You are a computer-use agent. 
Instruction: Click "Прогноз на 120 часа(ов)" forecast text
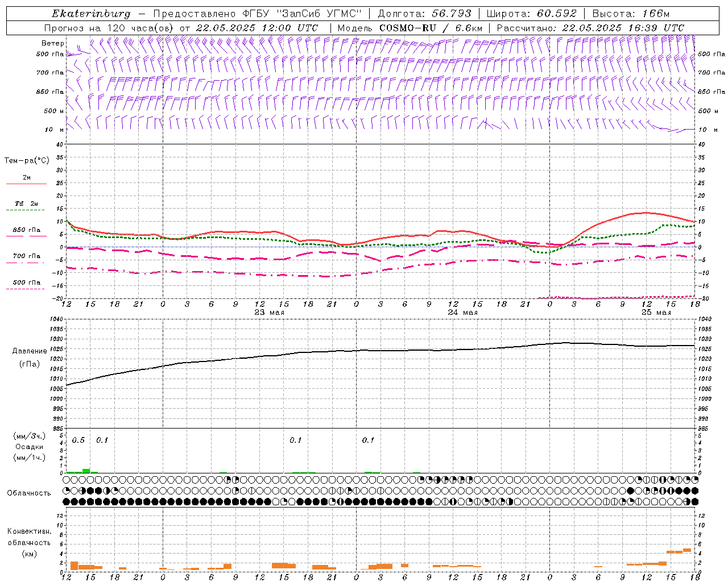tap(109, 28)
